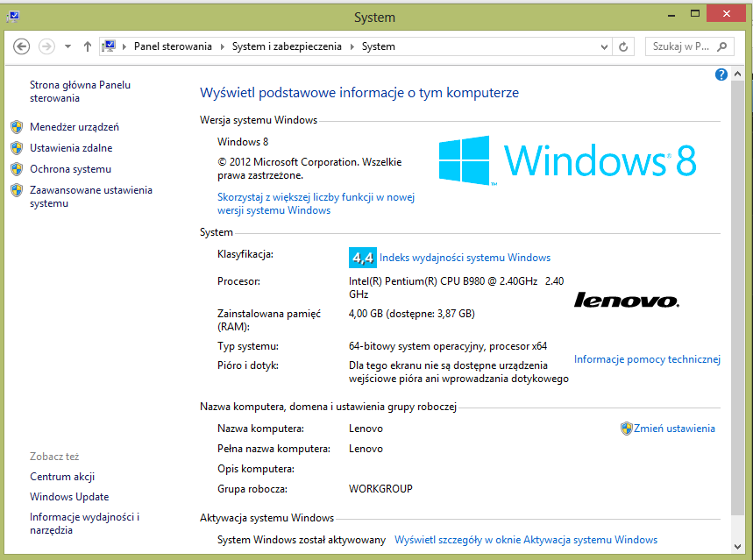
Task: Click System breadcrumb item
Action: [379, 46]
